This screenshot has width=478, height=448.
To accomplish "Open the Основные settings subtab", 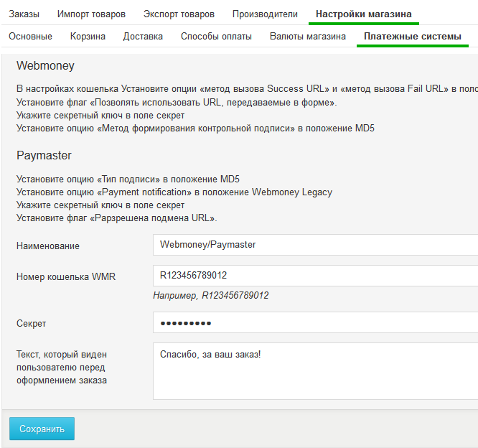I will click(30, 37).
